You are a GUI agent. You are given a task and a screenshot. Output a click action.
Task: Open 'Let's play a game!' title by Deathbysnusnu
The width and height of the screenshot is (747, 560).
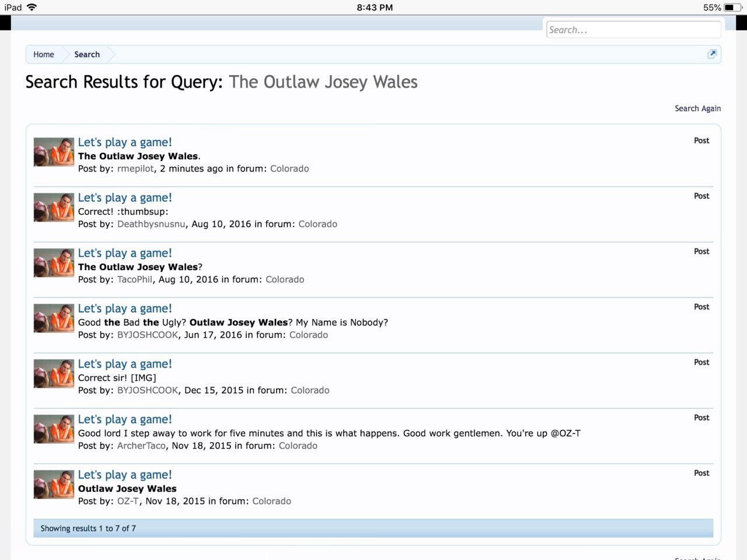coord(125,198)
